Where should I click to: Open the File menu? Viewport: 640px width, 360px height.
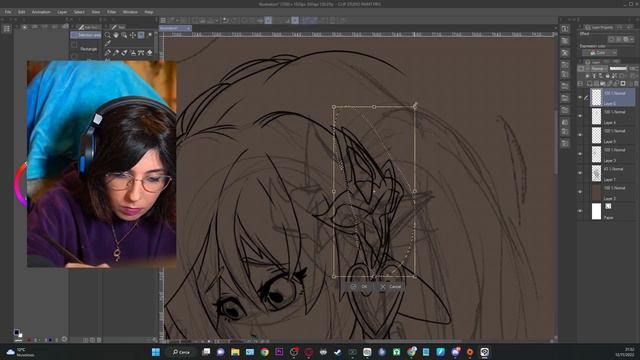click(x=8, y=12)
